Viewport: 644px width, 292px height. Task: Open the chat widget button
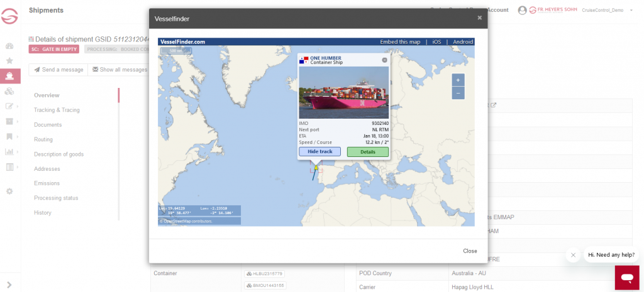(627, 278)
